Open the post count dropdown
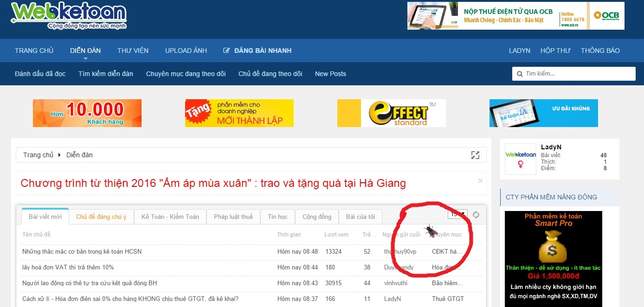644x307 pixels. click(x=457, y=214)
